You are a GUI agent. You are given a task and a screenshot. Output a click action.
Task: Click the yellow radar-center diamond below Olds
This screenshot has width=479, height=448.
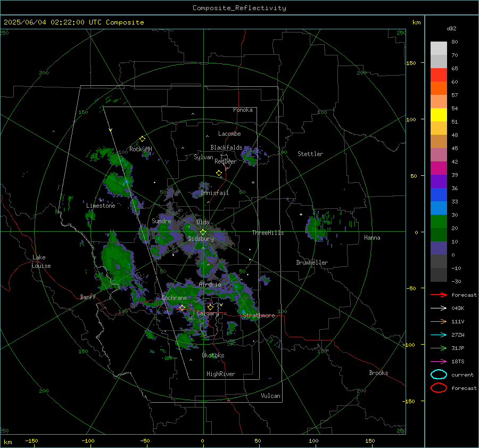203,232
